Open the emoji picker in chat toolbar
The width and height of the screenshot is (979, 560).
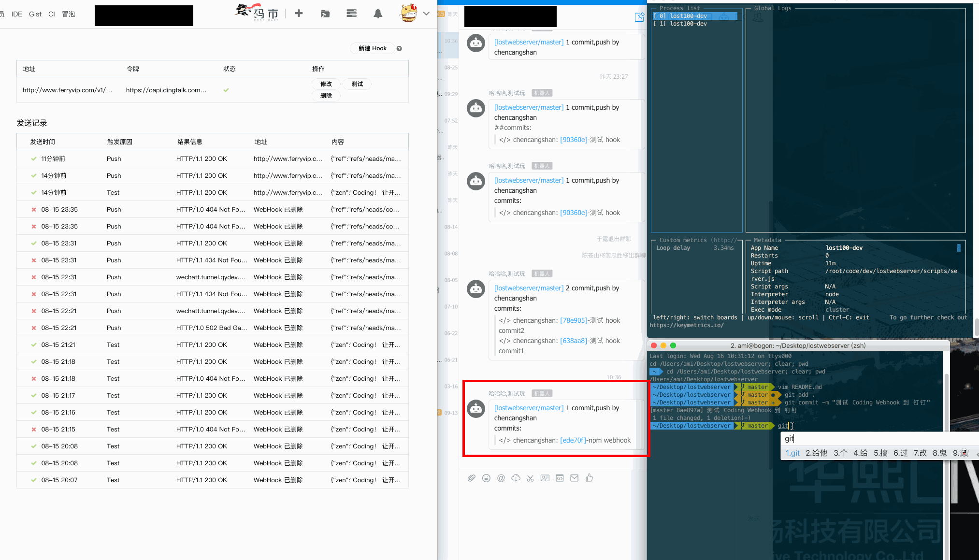click(486, 478)
